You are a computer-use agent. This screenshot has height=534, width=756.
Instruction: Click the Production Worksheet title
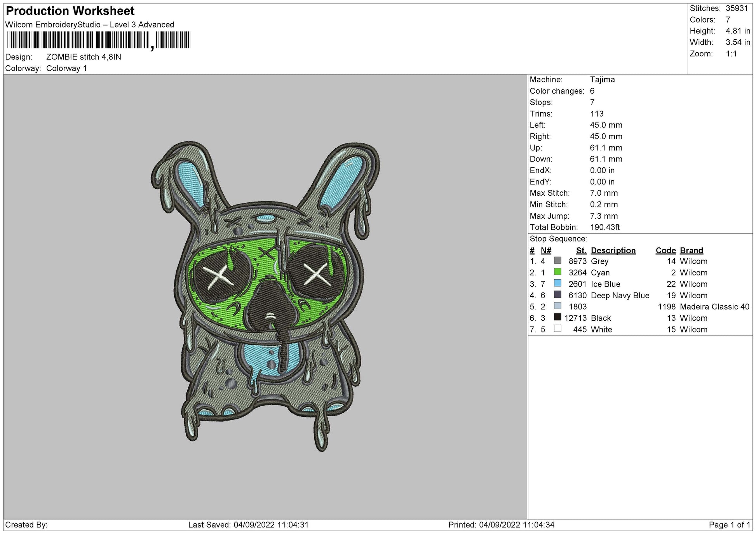(69, 11)
